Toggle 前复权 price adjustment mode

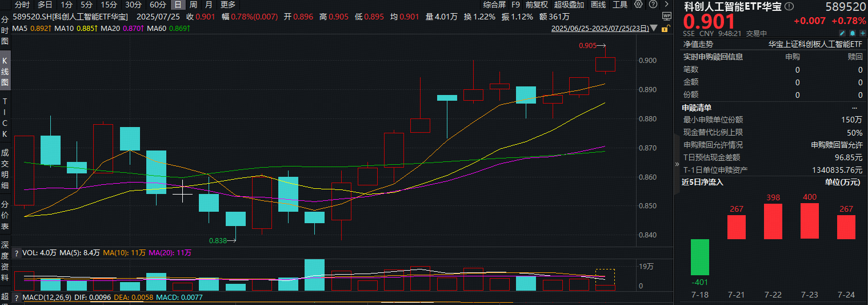[x=537, y=5]
